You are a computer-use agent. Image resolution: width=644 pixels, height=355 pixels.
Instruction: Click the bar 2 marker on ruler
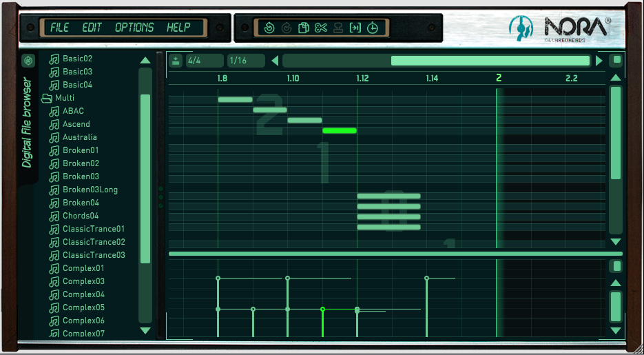499,78
